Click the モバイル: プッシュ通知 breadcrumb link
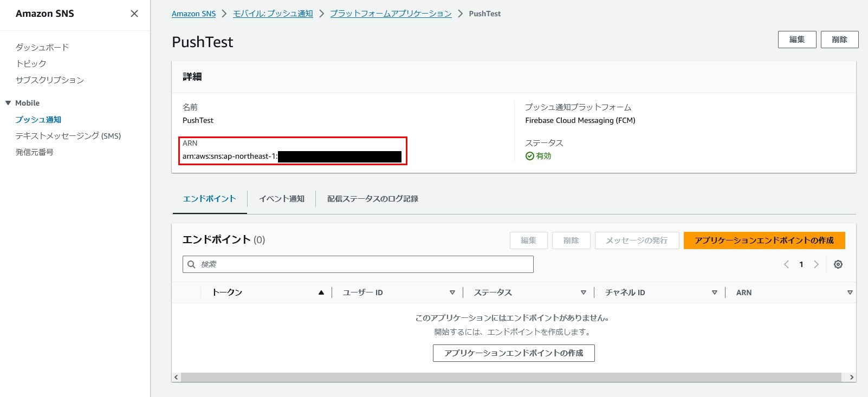 [273, 14]
